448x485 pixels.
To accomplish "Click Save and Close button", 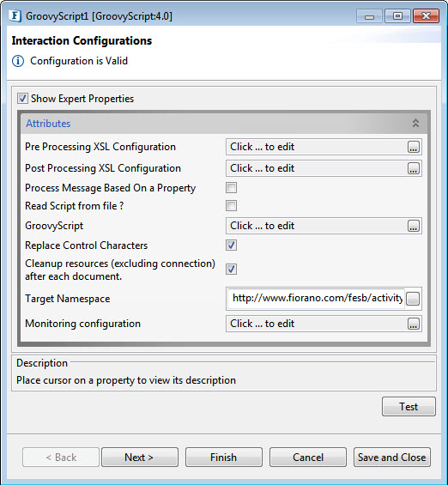I will (392, 458).
